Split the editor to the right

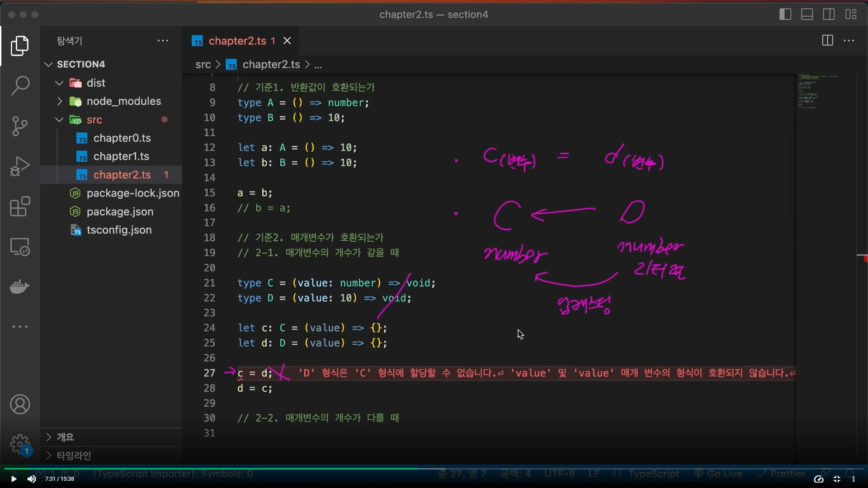tap(827, 41)
